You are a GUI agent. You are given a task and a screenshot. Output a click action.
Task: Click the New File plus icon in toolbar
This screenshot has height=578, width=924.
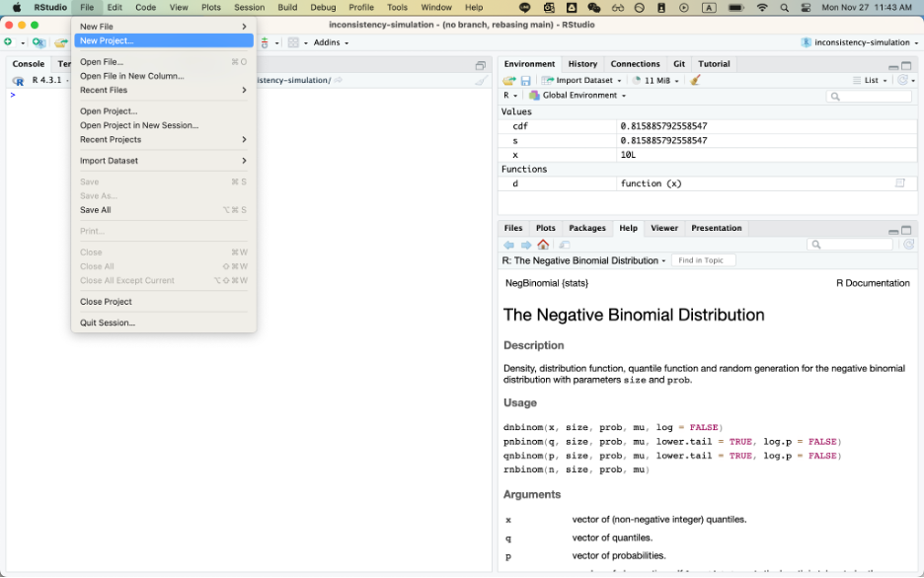[8, 42]
